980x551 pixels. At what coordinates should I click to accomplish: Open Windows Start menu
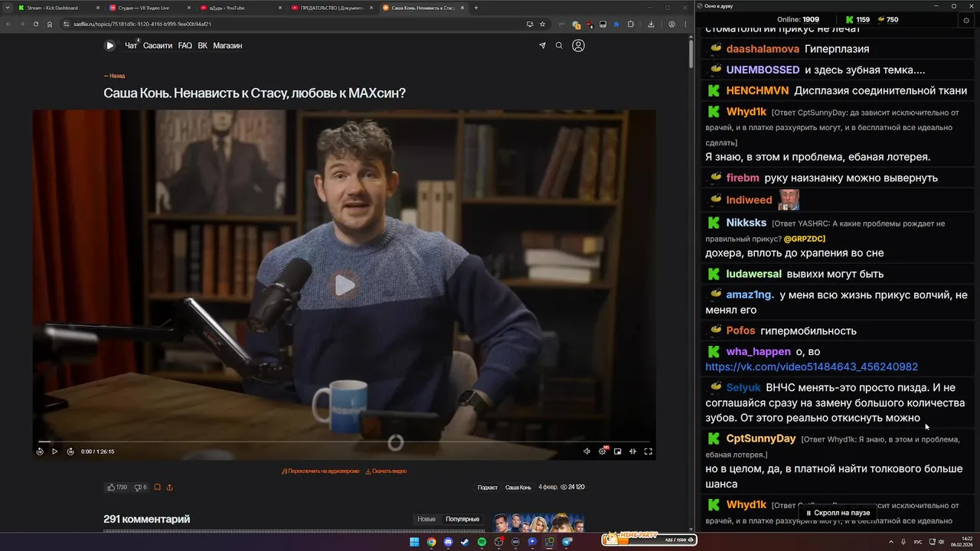point(414,542)
